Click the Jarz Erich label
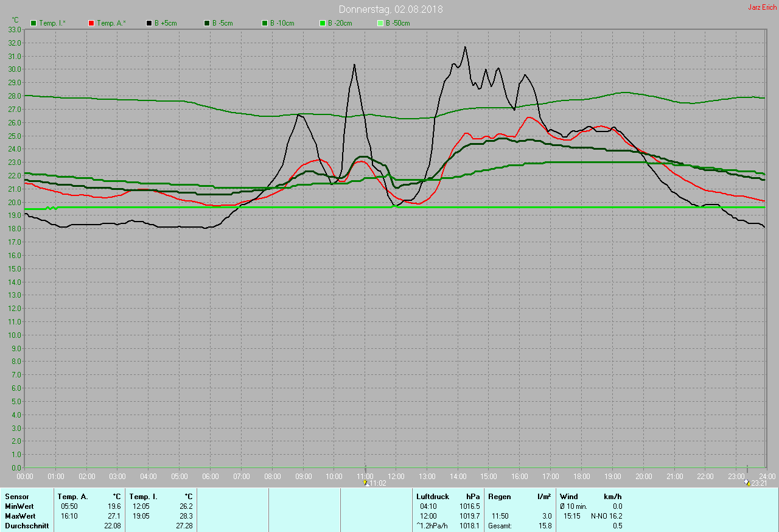This screenshot has width=779, height=532. click(x=762, y=7)
